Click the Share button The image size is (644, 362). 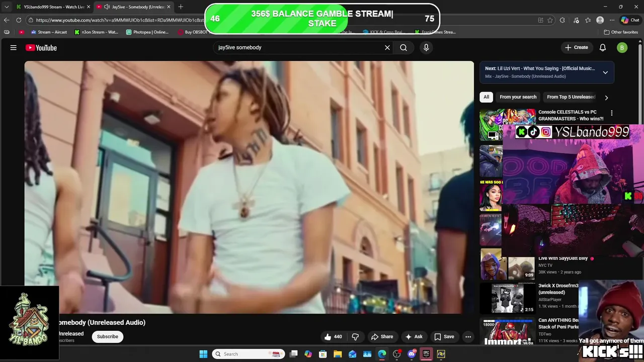point(382,337)
